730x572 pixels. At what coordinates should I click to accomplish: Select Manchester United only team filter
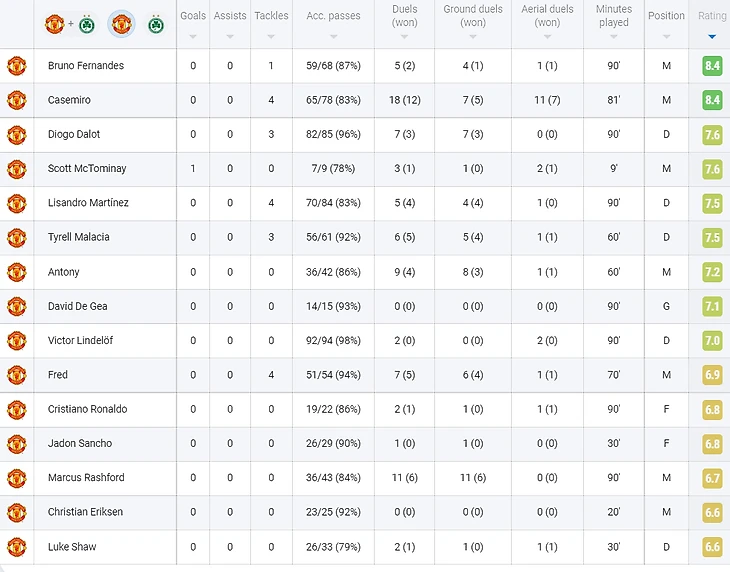(x=121, y=23)
